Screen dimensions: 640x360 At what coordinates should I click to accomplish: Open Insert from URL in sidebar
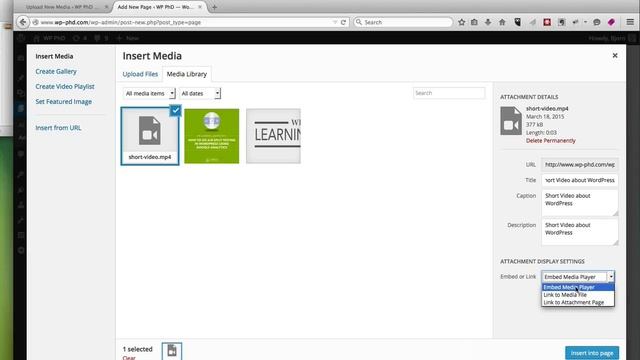(58, 128)
